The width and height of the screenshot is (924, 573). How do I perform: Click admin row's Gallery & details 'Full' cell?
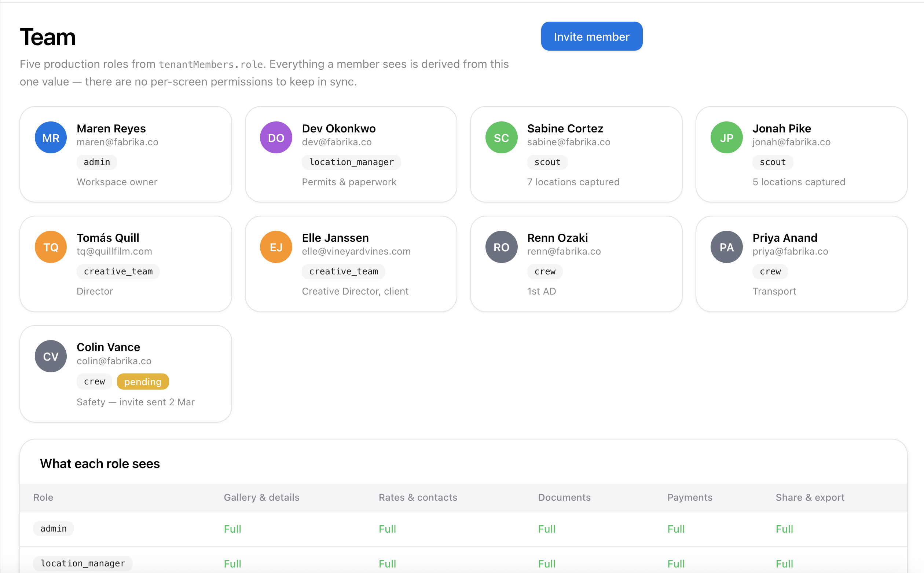(232, 529)
